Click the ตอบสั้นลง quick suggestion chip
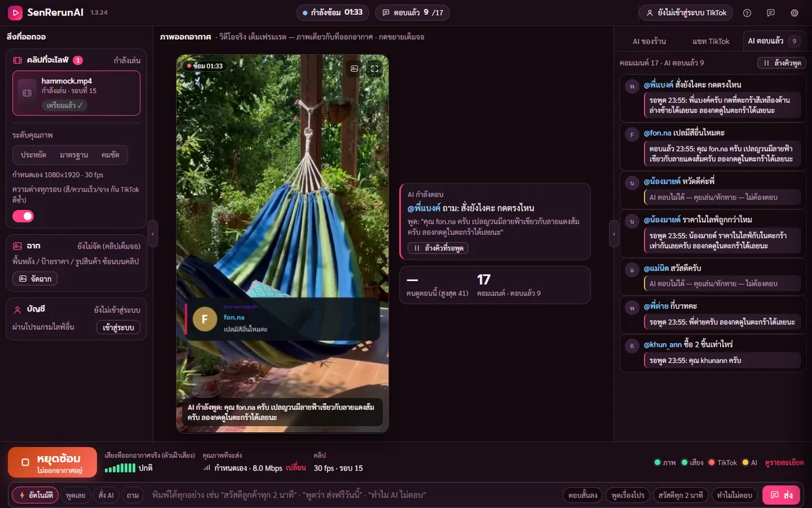Image resolution: width=812 pixels, height=508 pixels. point(583,495)
